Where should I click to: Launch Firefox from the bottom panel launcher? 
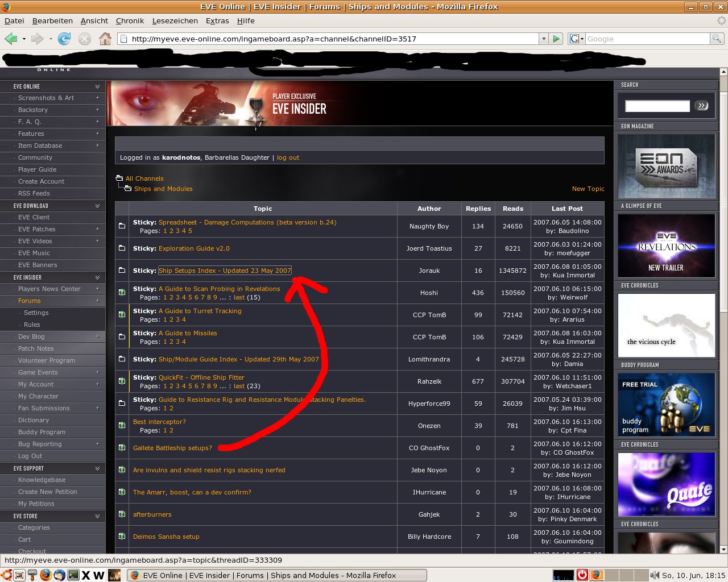pos(46,575)
